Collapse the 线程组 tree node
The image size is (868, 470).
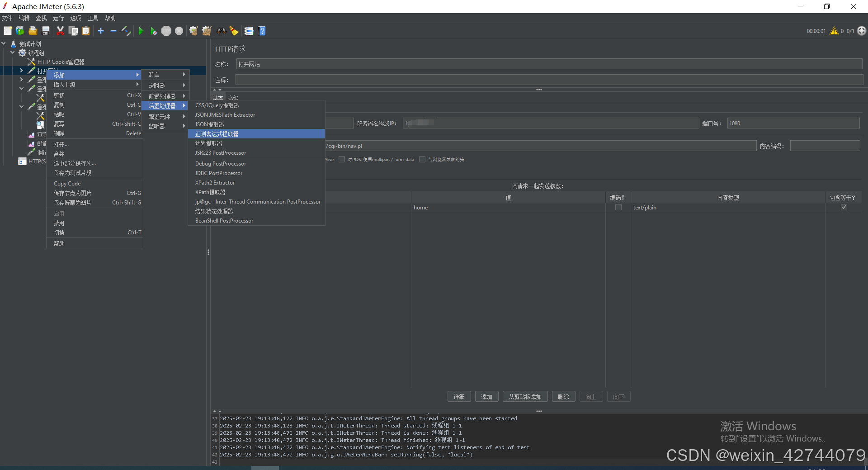pyautogui.click(x=13, y=53)
